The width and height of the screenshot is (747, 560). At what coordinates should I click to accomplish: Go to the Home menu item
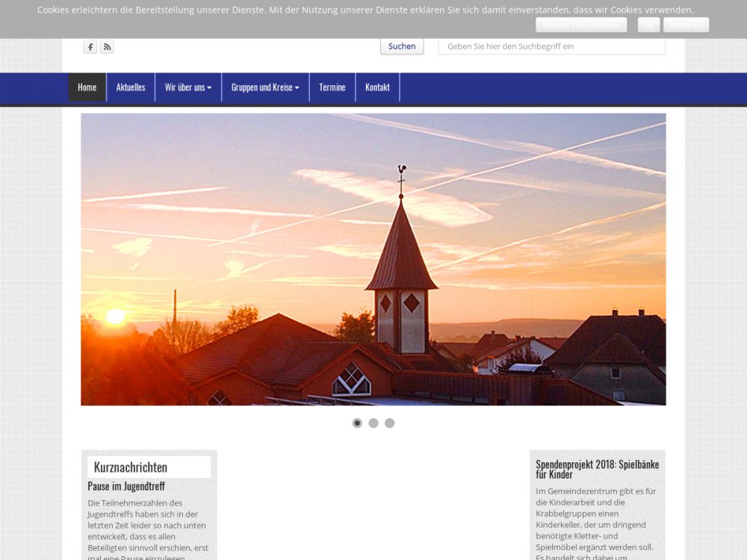(x=87, y=87)
